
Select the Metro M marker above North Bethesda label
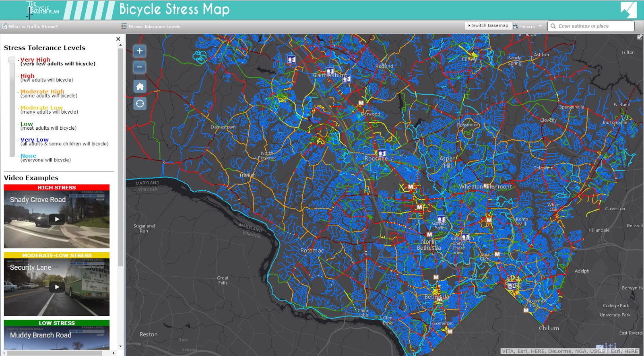429,234
